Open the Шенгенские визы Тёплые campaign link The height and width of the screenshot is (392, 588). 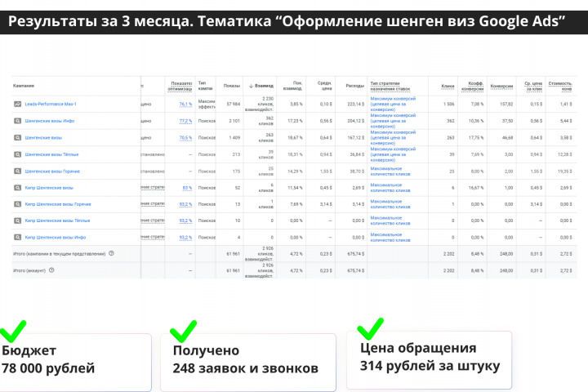point(51,154)
